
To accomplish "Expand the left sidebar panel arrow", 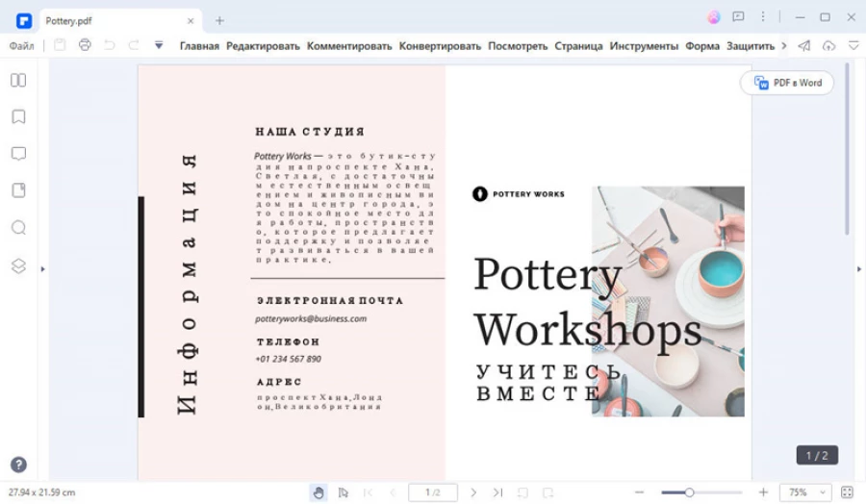I will click(x=43, y=269).
